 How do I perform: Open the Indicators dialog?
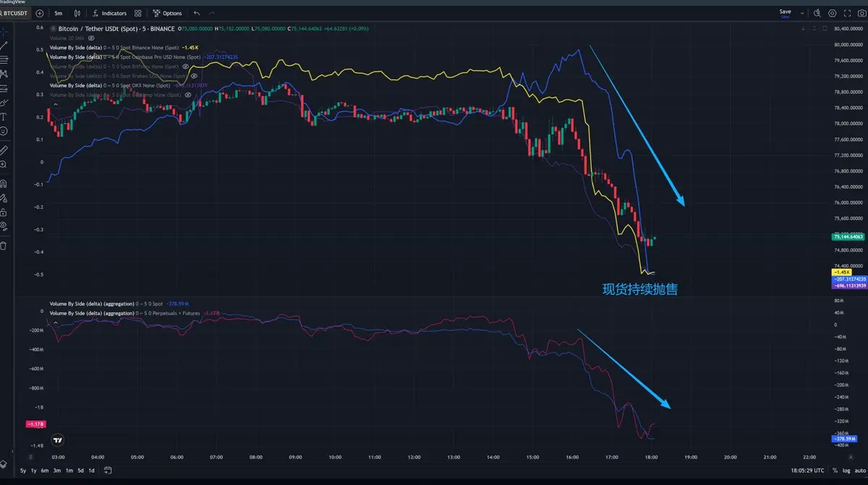(x=109, y=13)
